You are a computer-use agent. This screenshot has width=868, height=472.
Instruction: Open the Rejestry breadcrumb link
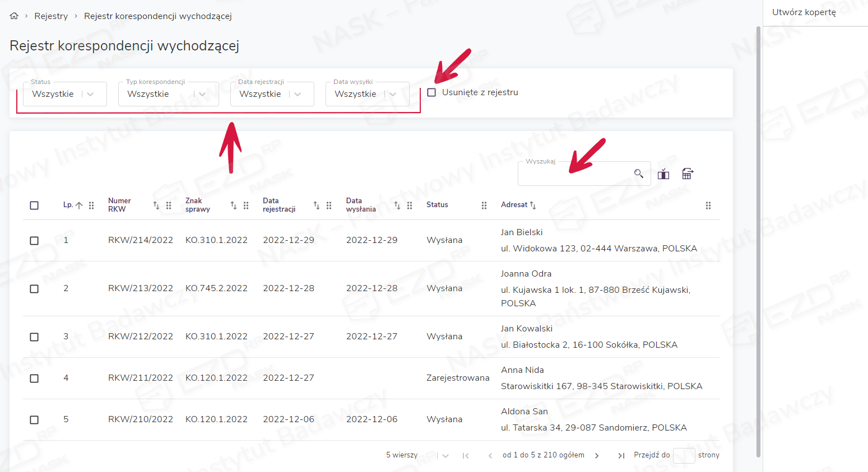(x=51, y=16)
